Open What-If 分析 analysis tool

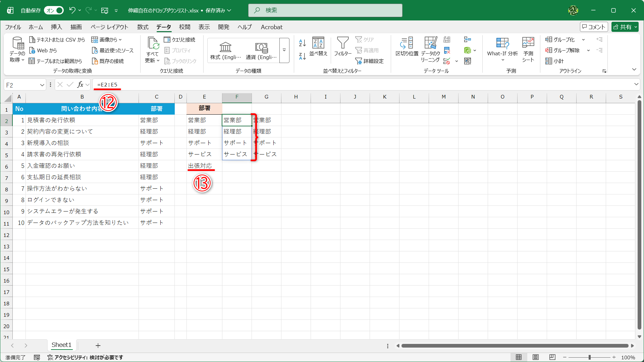[x=502, y=48]
